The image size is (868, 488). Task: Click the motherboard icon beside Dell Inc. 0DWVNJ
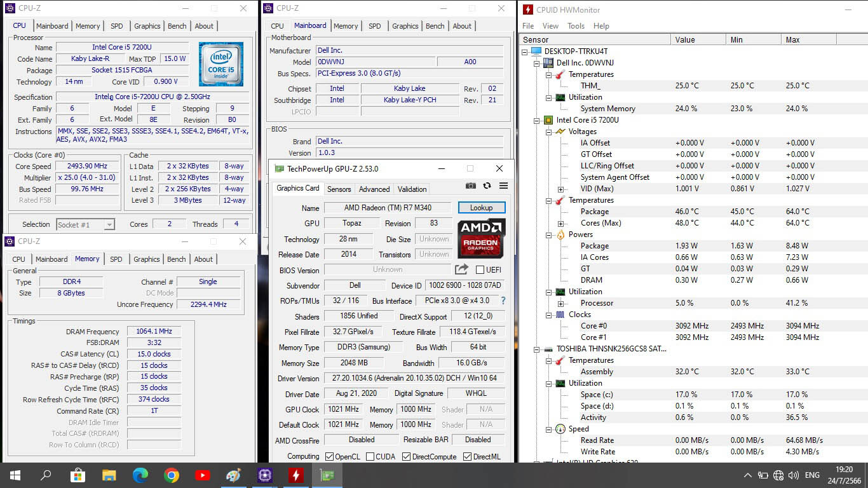pyautogui.click(x=548, y=63)
